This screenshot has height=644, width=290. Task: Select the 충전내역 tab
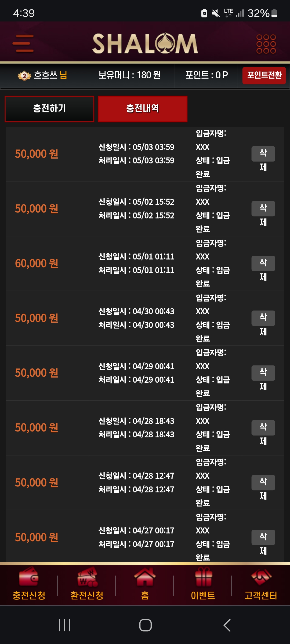143,109
